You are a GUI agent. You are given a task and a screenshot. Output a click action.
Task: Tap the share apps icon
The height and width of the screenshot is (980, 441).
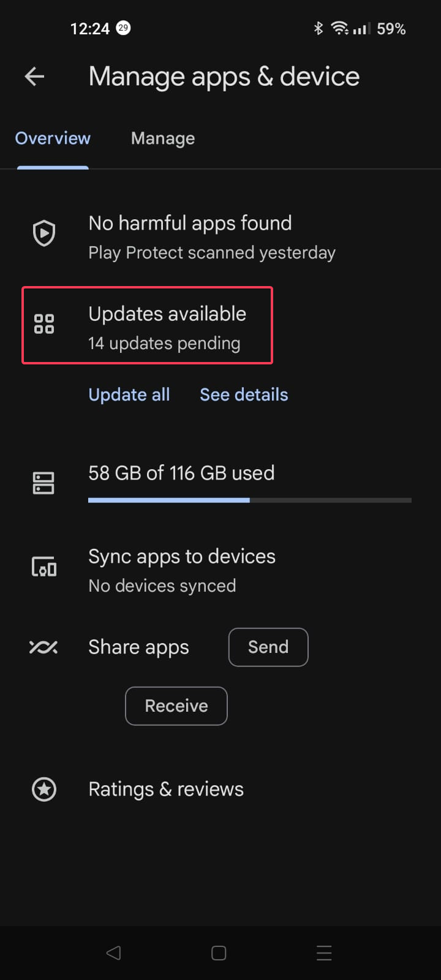pyautogui.click(x=43, y=647)
